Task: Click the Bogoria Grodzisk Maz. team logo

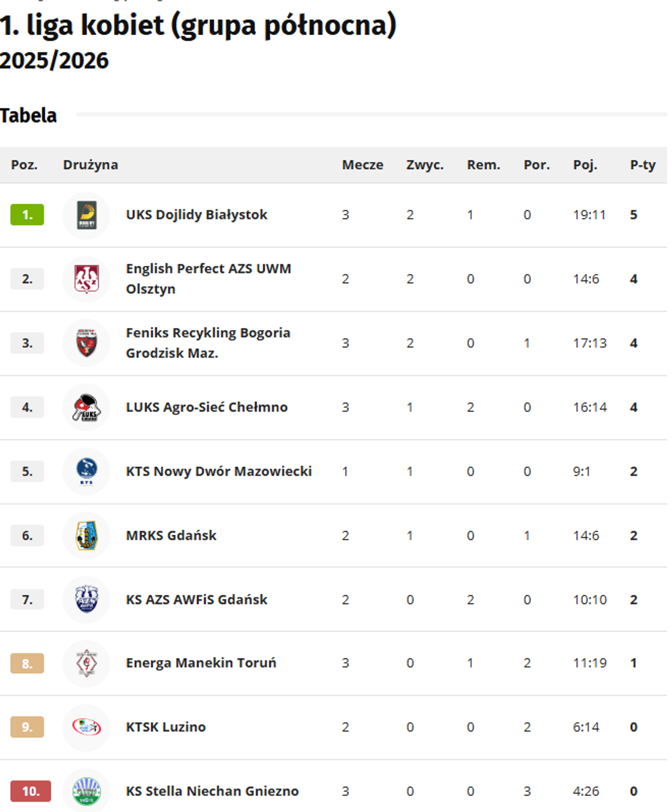Action: pyautogui.click(x=87, y=344)
